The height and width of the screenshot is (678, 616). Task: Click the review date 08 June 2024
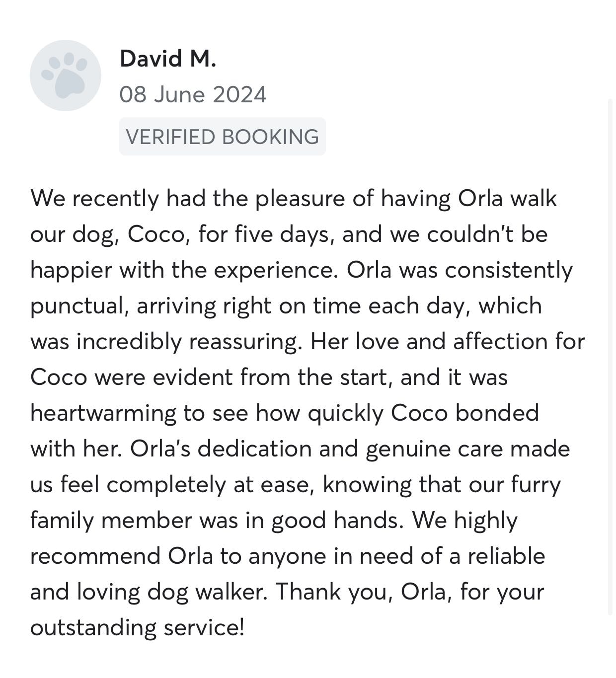[x=193, y=94]
